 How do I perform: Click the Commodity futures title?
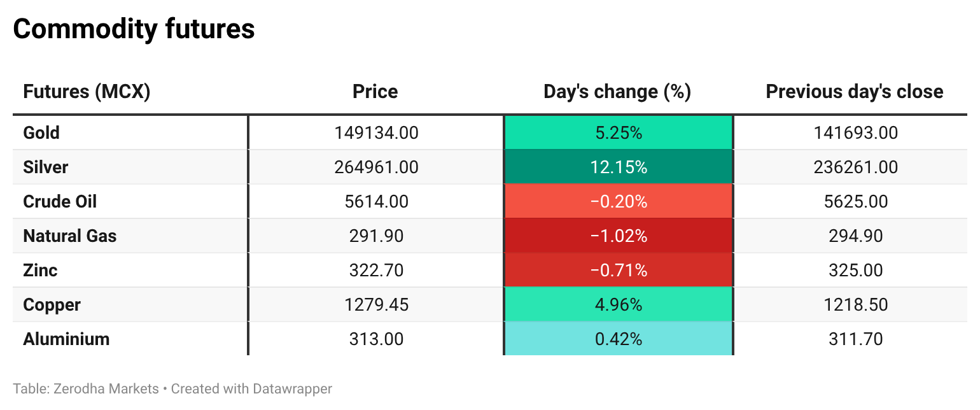click(134, 29)
